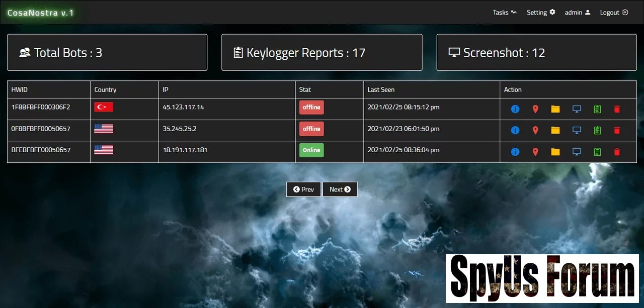The width and height of the screenshot is (644, 308).
Task: Click the info icon for HWID BFEBFBFF00050657
Action: click(515, 152)
